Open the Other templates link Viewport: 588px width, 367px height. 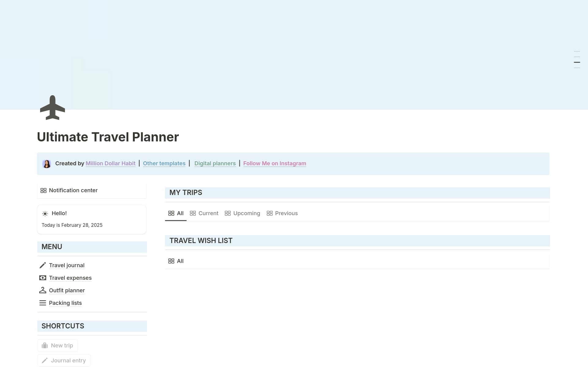(x=164, y=163)
